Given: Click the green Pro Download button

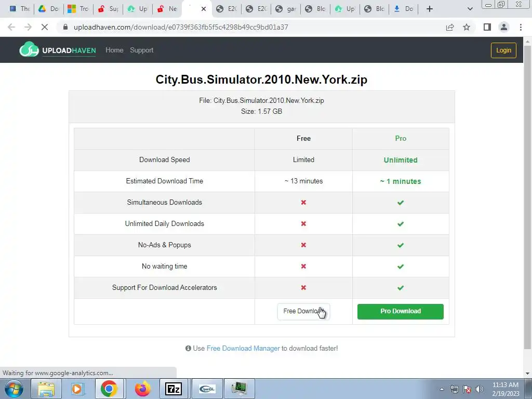Looking at the screenshot, I should [x=401, y=312].
